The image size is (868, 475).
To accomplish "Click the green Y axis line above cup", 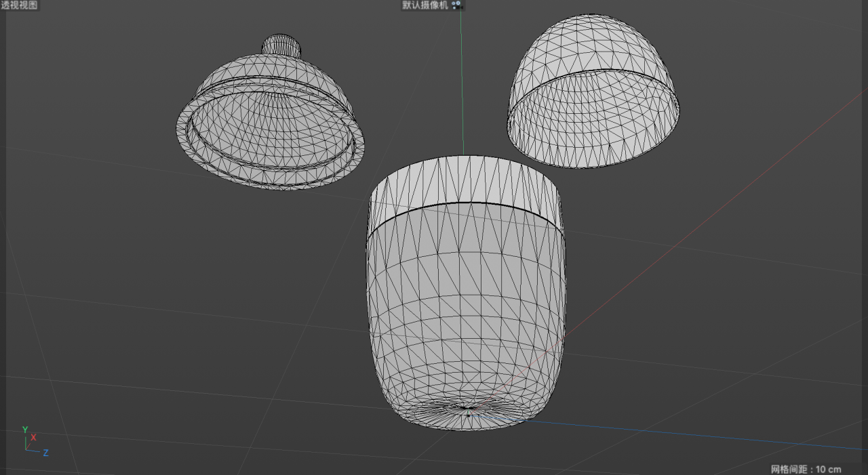I will click(462, 81).
